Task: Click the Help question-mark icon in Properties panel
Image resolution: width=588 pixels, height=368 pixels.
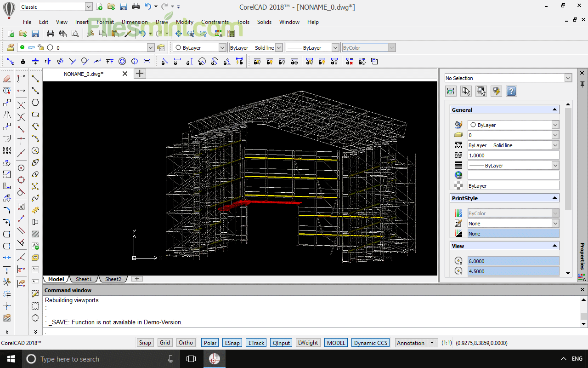Action: tap(511, 91)
